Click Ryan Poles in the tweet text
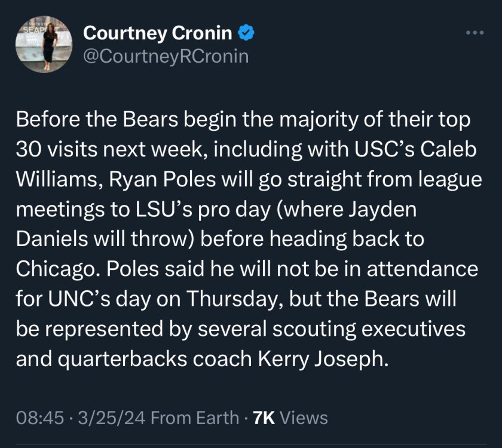This screenshot has height=448, width=502. point(163,179)
